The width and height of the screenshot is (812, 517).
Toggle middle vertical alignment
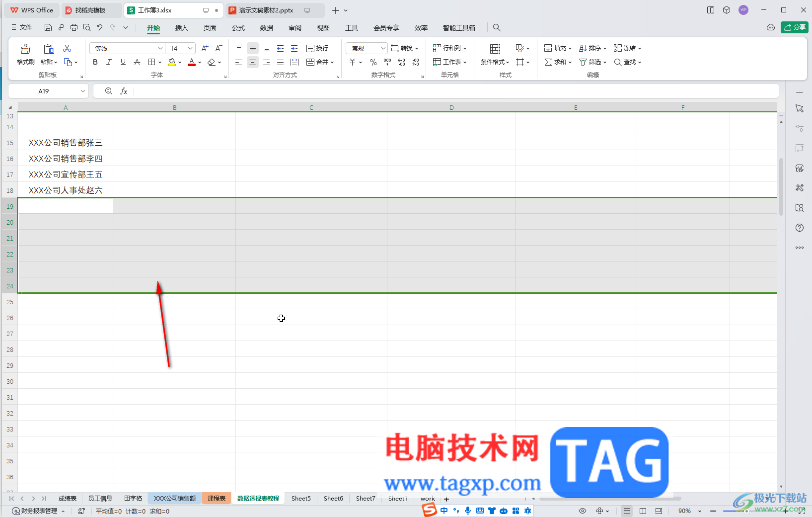[x=253, y=48]
